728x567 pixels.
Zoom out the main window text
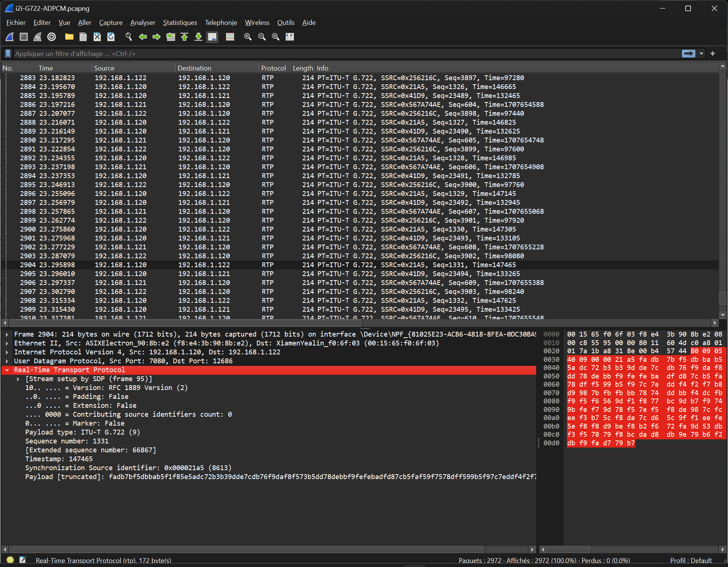262,37
